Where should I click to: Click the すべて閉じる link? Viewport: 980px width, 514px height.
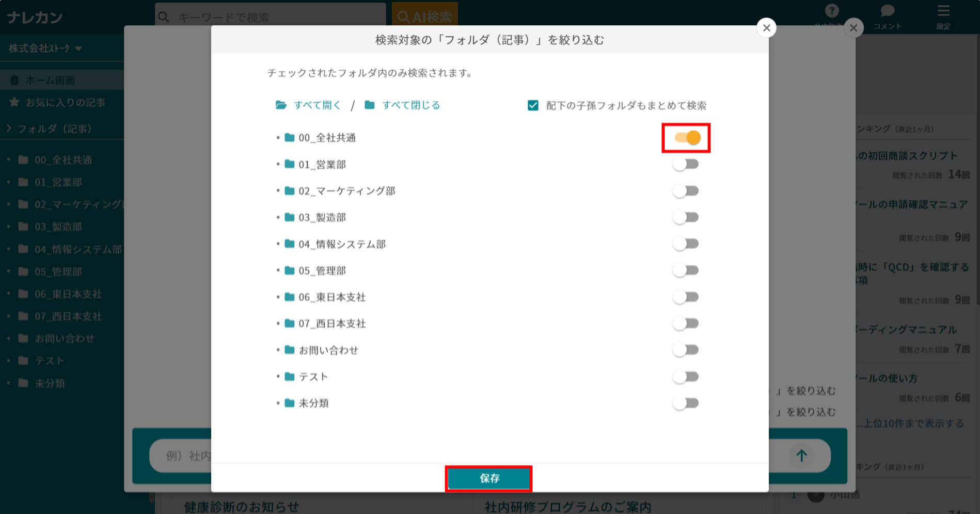coord(411,105)
